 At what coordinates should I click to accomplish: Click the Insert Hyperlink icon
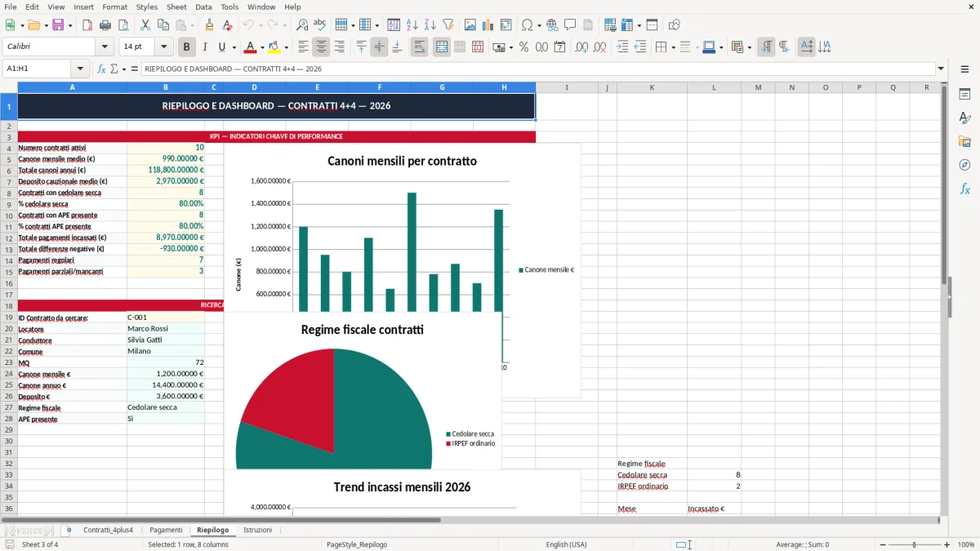coord(552,25)
